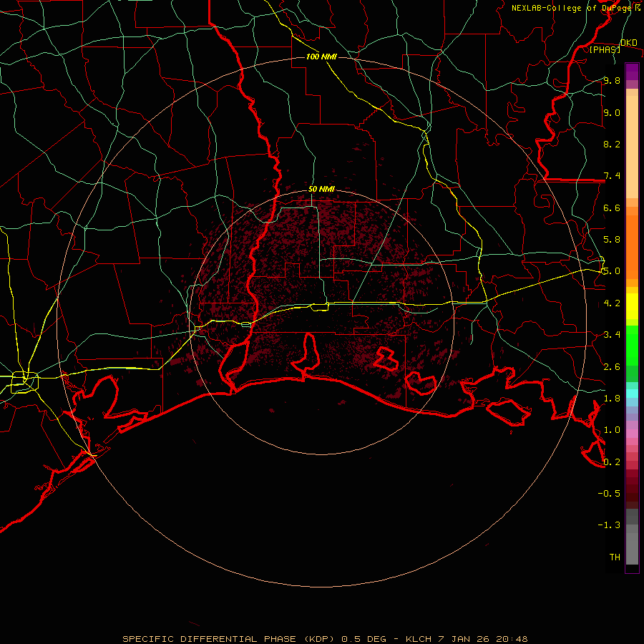Click the 0.2 value on the color scale
644x644 pixels.
(x=612, y=462)
